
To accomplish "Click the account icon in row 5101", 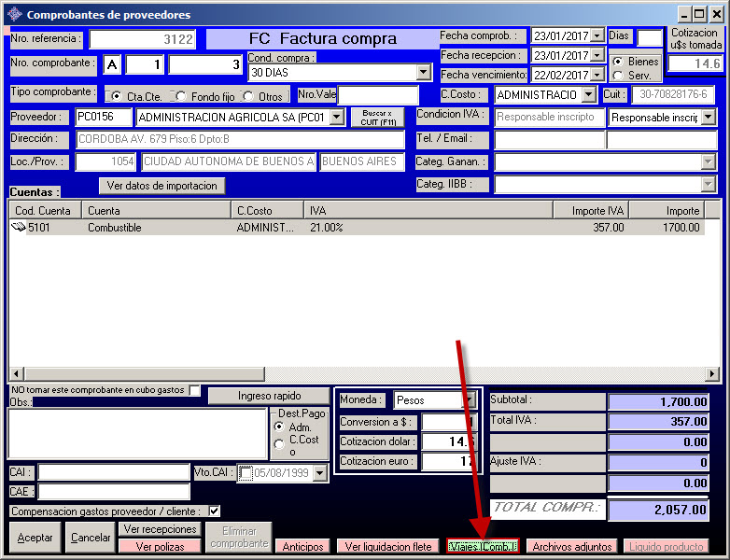I will click(x=18, y=227).
